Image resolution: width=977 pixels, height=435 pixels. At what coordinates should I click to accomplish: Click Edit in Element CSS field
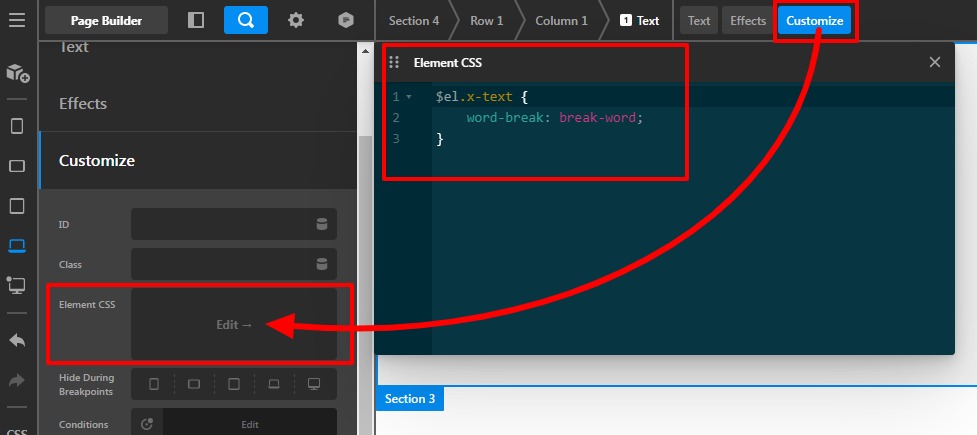234,324
